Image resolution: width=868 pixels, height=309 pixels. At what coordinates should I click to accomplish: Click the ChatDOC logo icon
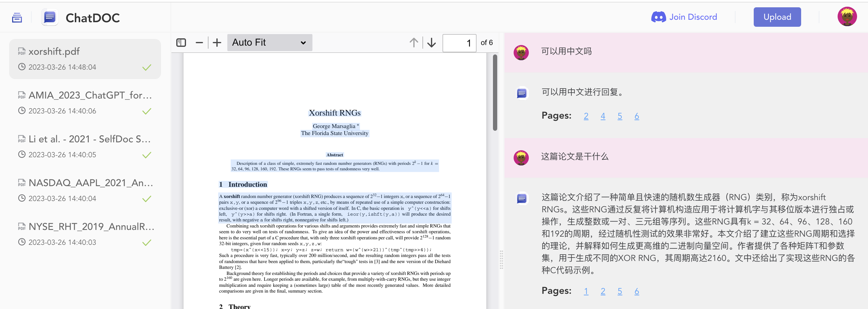[50, 17]
